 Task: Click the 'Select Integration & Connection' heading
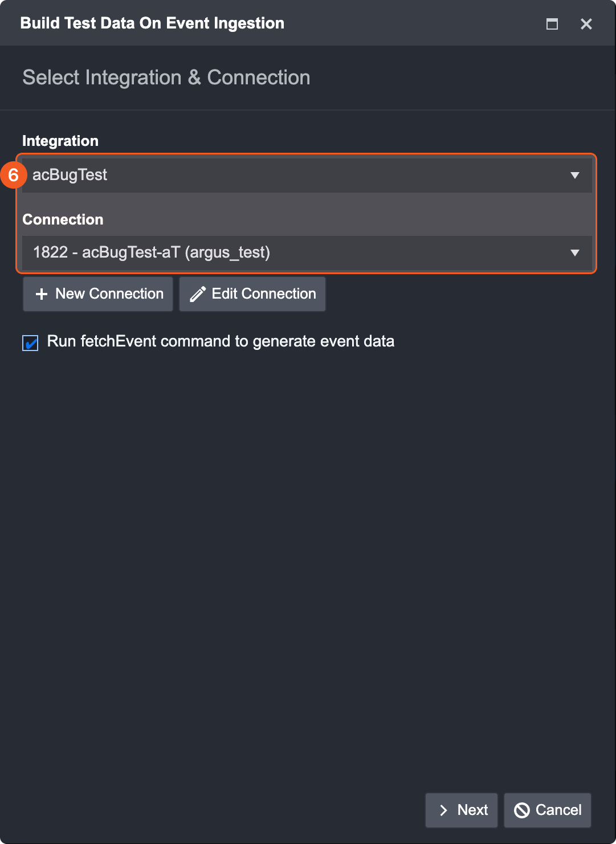166,78
